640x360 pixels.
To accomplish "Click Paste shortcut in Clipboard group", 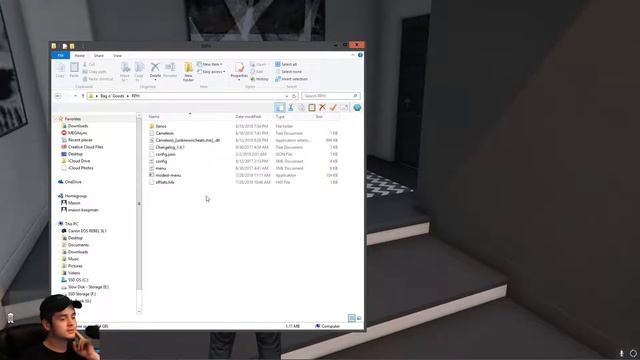I will pos(98,79).
